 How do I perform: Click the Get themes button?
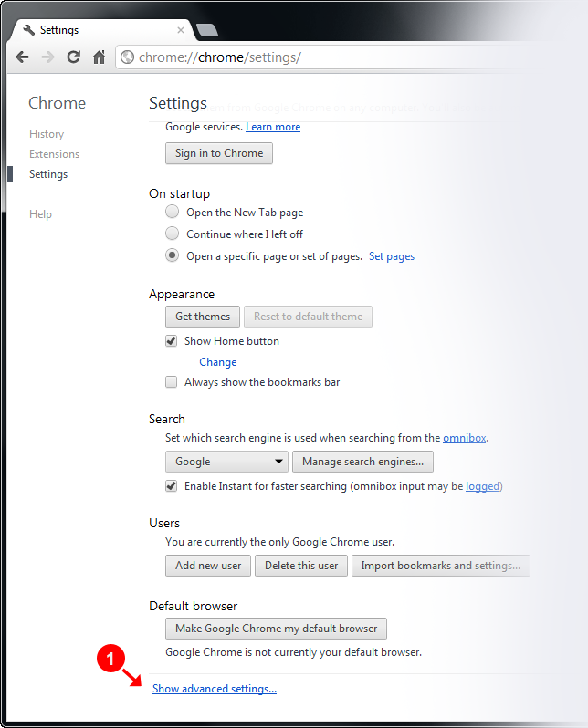(x=203, y=317)
